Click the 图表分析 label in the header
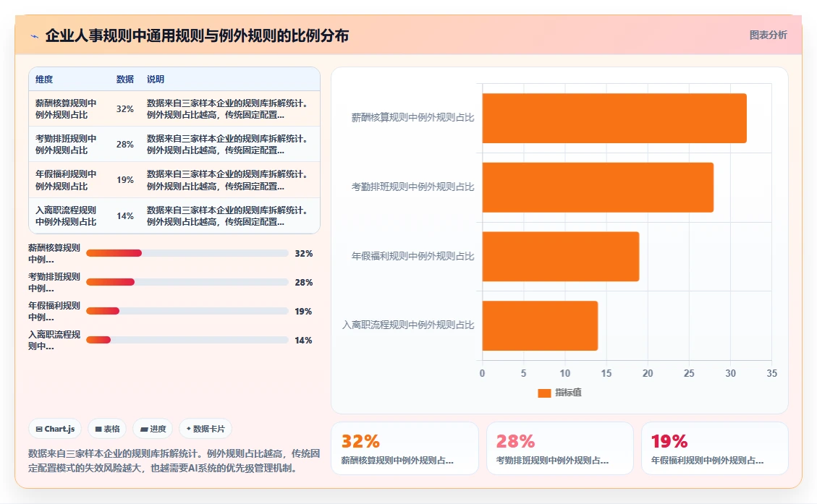This screenshot has height=504, width=817. [768, 35]
